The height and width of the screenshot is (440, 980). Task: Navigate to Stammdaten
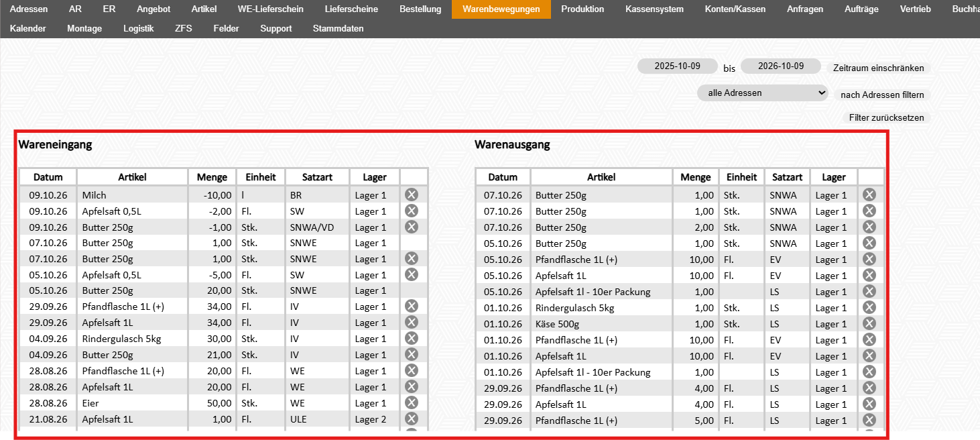click(x=339, y=28)
